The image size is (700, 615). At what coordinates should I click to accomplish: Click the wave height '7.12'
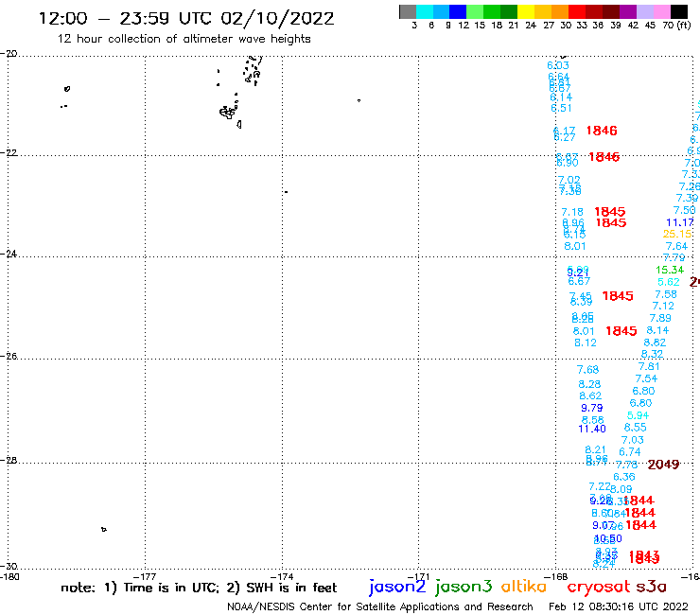[663, 306]
